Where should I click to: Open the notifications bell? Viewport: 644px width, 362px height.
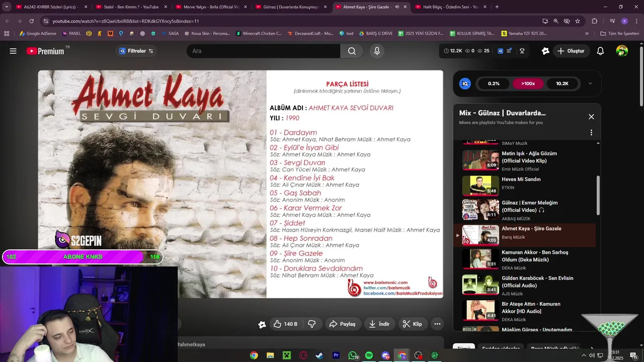pyautogui.click(x=600, y=51)
